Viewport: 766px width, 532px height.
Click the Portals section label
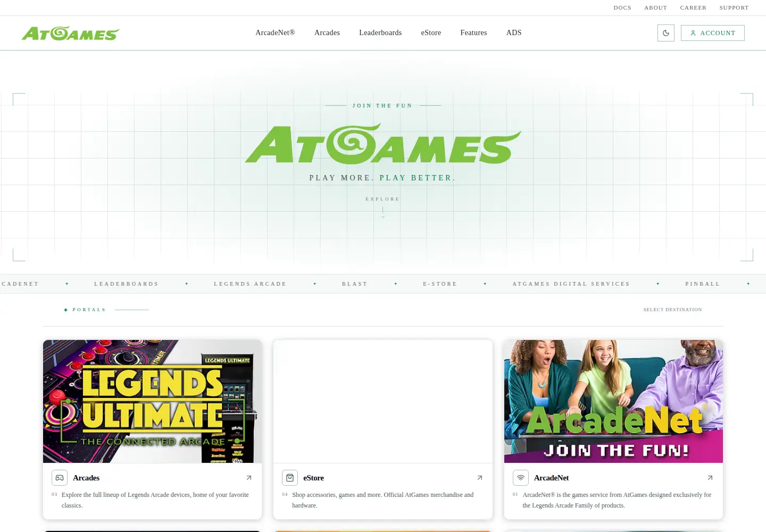[x=89, y=310]
